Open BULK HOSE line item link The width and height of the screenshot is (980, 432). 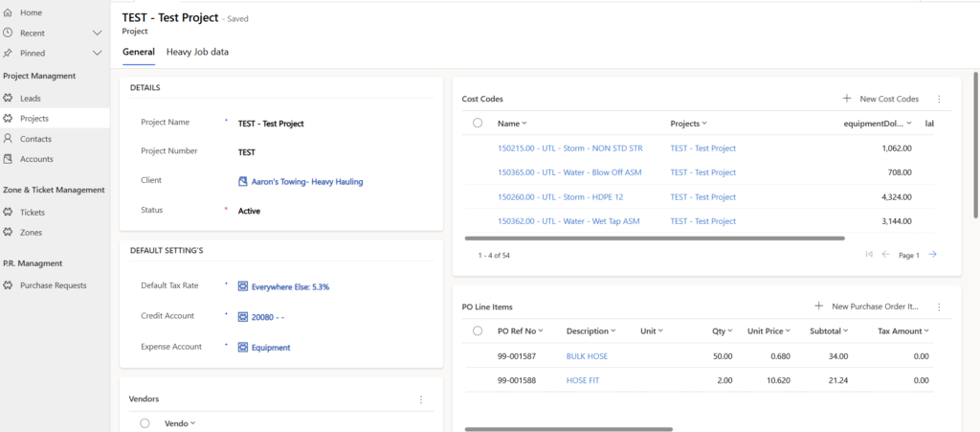586,356
